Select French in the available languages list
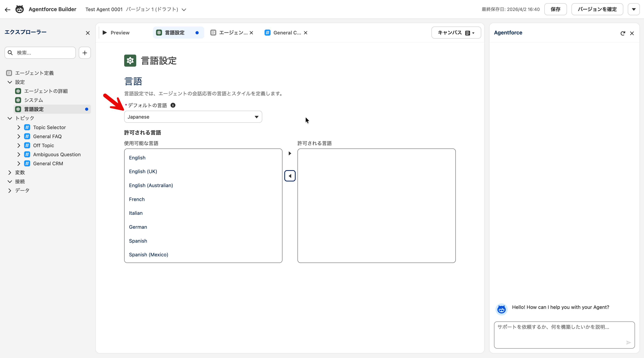Image resolution: width=644 pixels, height=358 pixels. (x=137, y=199)
